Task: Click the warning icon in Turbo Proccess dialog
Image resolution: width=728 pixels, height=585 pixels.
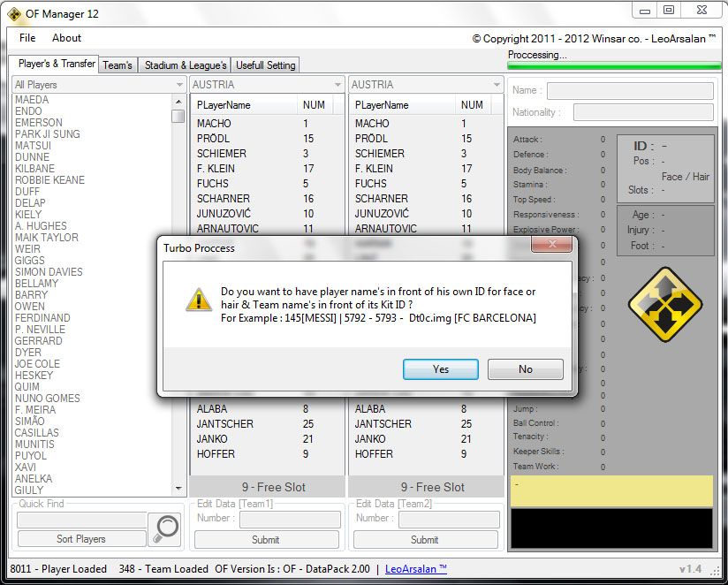Action: (197, 299)
